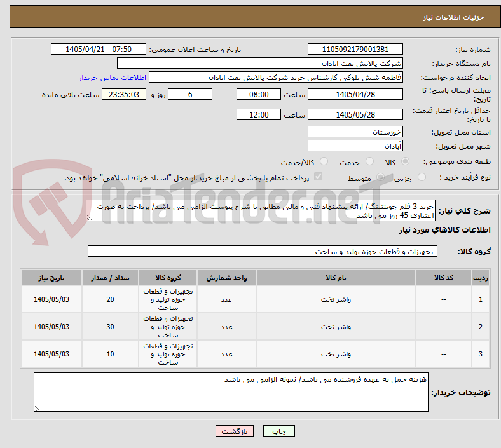Click the بازگشت back button
Screen dimensions: 501x448
point(235,431)
